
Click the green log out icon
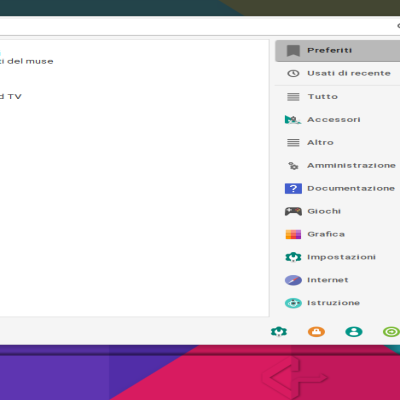[x=391, y=332]
